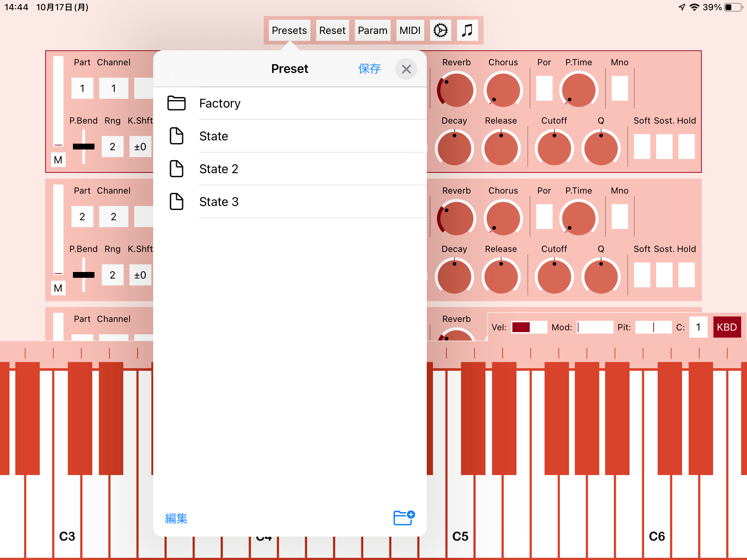Open the settings gear icon in toolbar

point(440,30)
